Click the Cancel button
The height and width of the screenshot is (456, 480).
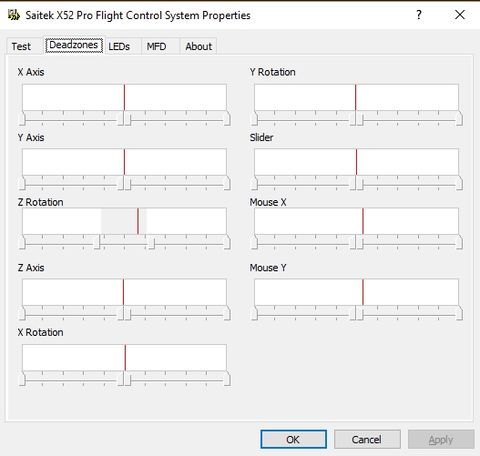click(367, 439)
